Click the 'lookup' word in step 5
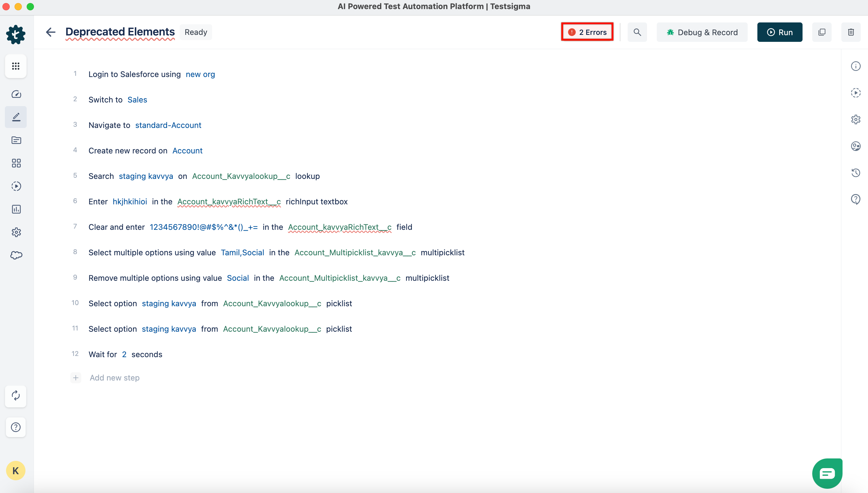This screenshot has width=868, height=493. (x=308, y=176)
